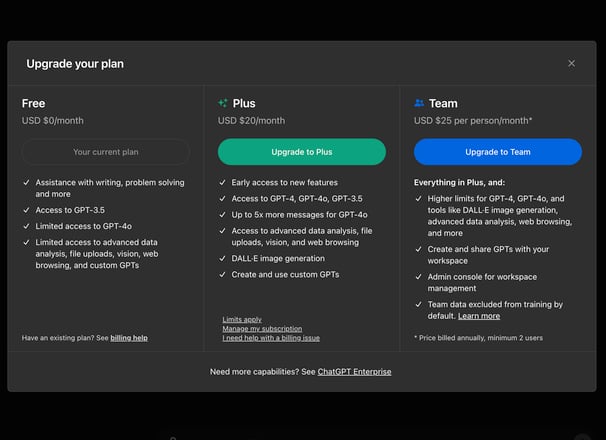Viewport: 606px width, 440px height.
Task: Click checkmark beside Higher limits for GPT-4
Action: click(418, 199)
